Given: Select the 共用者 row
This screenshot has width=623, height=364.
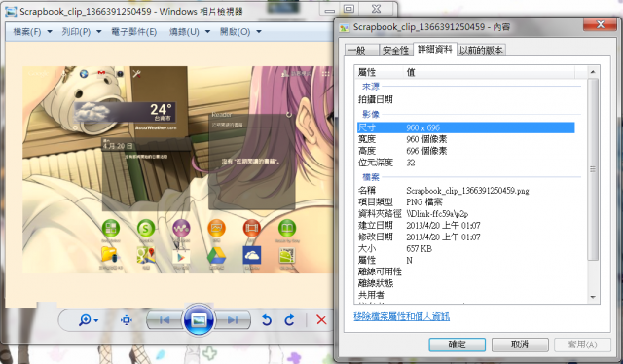Looking at the screenshot, I should point(465,295).
